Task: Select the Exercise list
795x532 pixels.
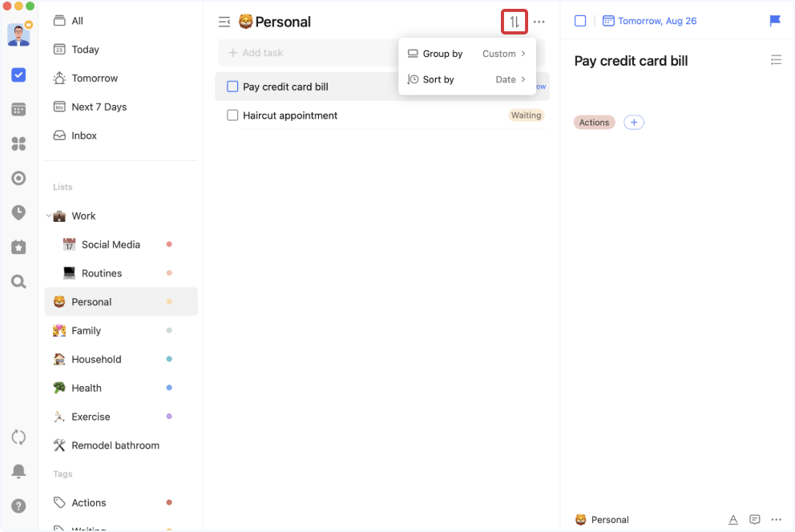Action: (x=121, y=417)
